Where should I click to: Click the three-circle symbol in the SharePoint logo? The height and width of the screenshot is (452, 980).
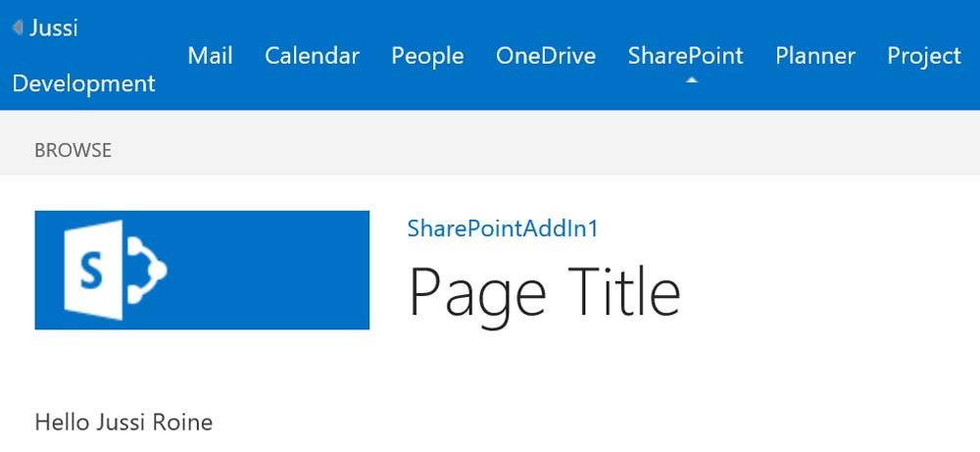tap(147, 269)
